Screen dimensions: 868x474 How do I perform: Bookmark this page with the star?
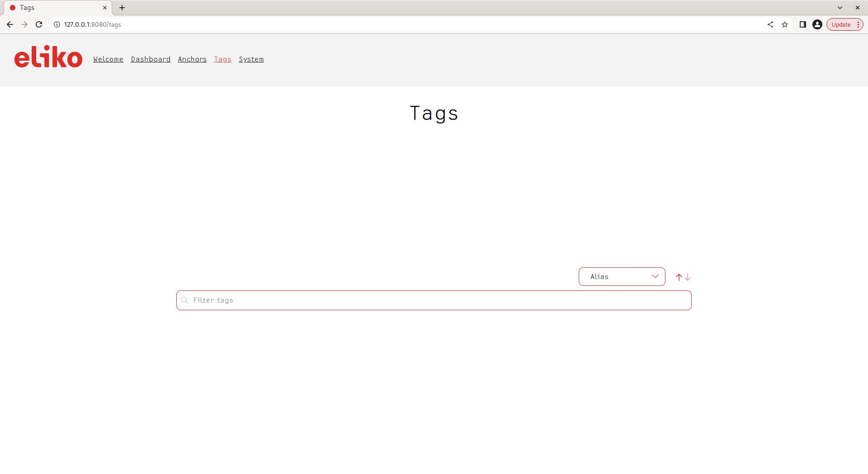click(785, 24)
